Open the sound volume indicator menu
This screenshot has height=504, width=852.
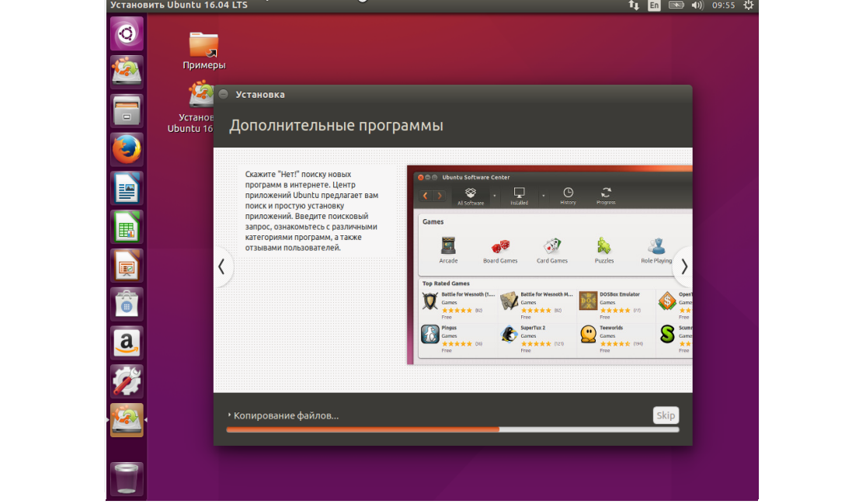697,5
